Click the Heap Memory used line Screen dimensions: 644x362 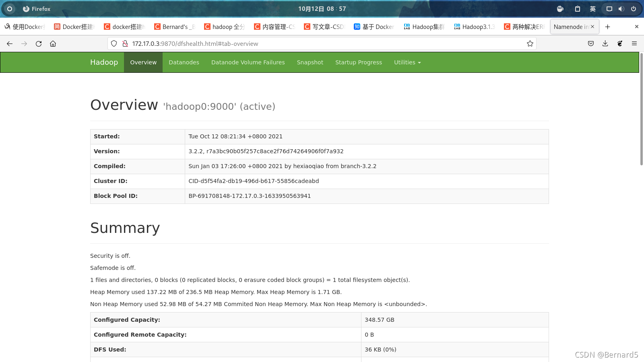pyautogui.click(x=216, y=292)
